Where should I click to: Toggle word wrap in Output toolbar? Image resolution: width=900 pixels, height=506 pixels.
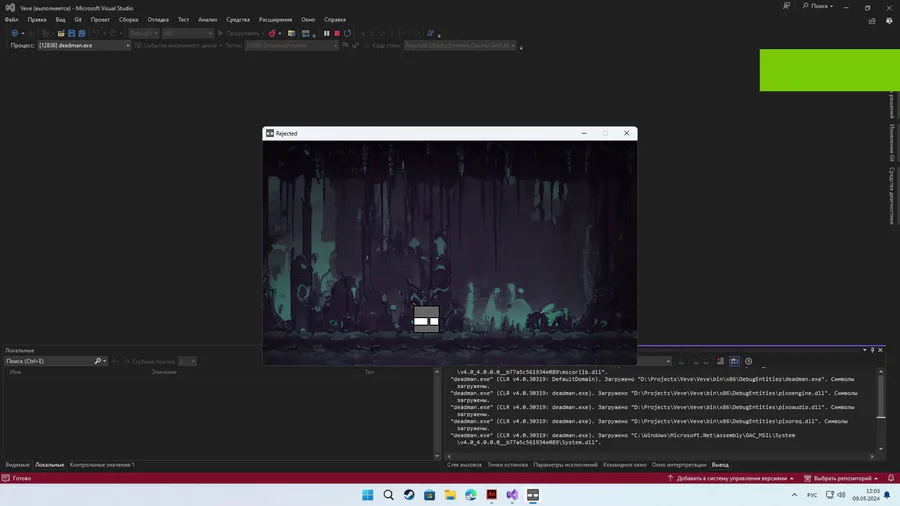(x=734, y=361)
